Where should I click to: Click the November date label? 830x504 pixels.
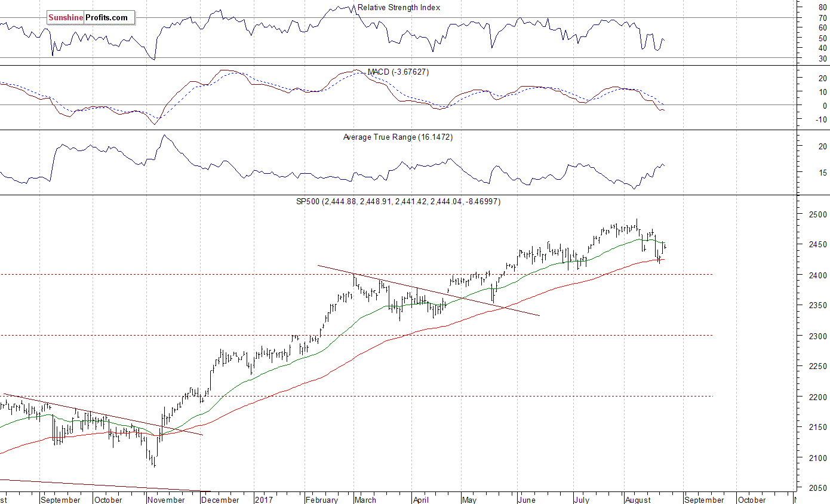click(165, 500)
